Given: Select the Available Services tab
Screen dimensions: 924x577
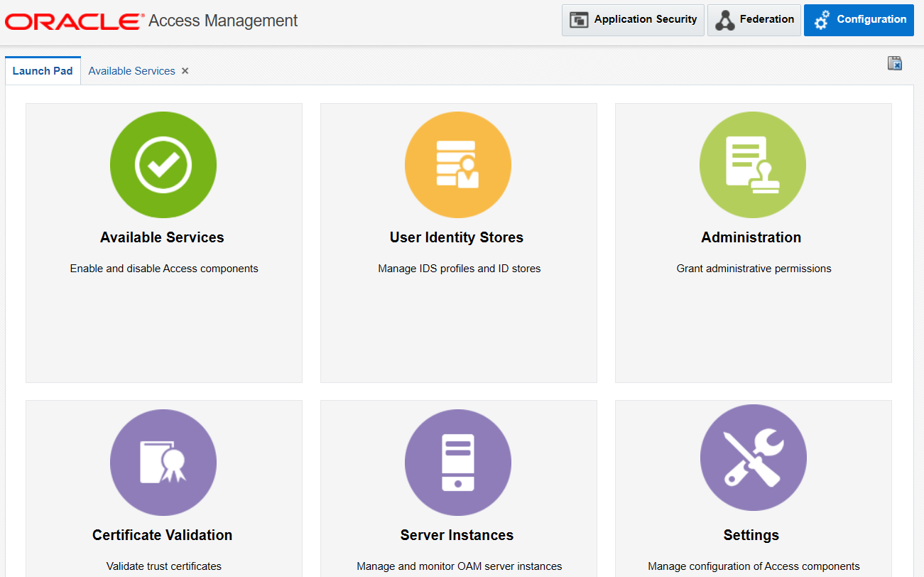Looking at the screenshot, I should (131, 71).
